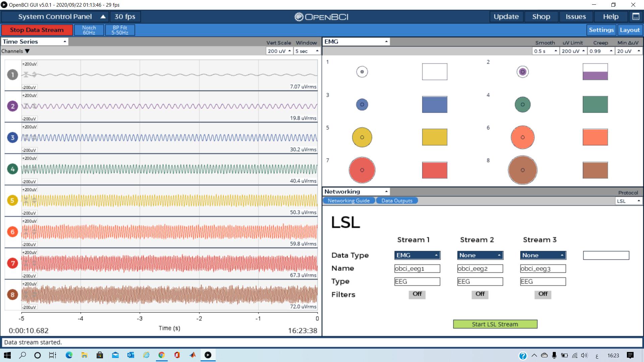
Task: Open the System Control Panel
Action: [x=55, y=16]
